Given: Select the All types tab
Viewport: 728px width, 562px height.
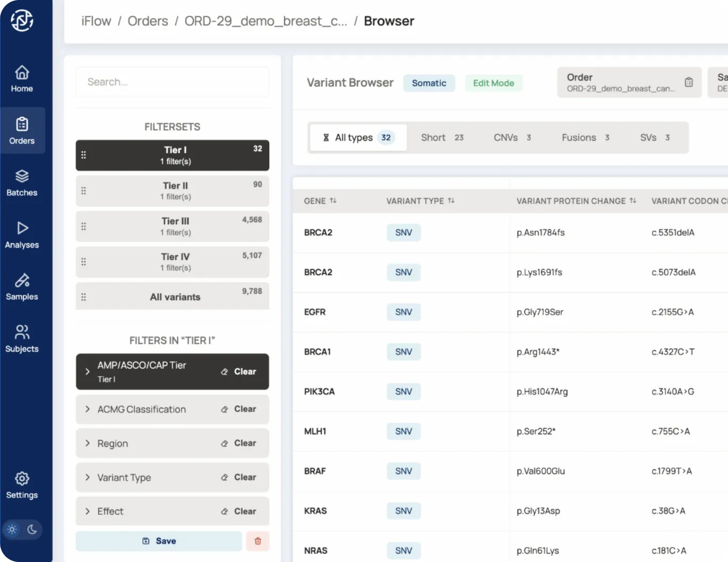Looking at the screenshot, I should click(358, 137).
